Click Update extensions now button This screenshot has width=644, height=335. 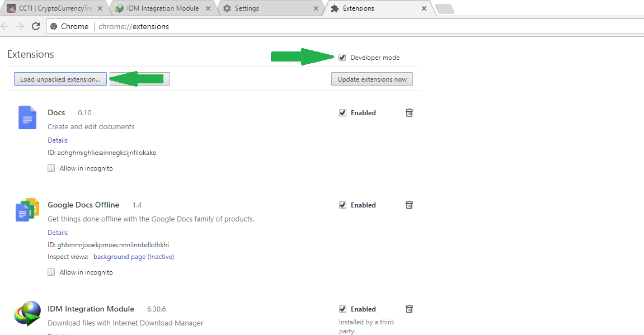point(372,79)
